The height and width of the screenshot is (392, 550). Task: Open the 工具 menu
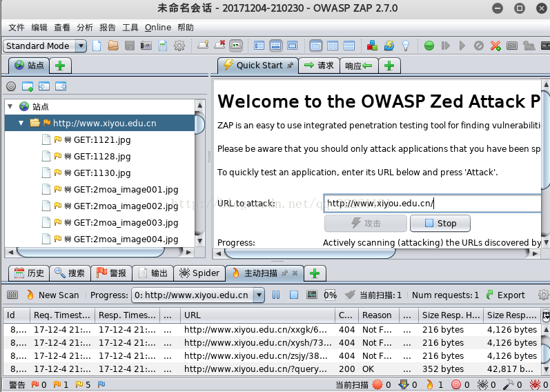point(130,28)
